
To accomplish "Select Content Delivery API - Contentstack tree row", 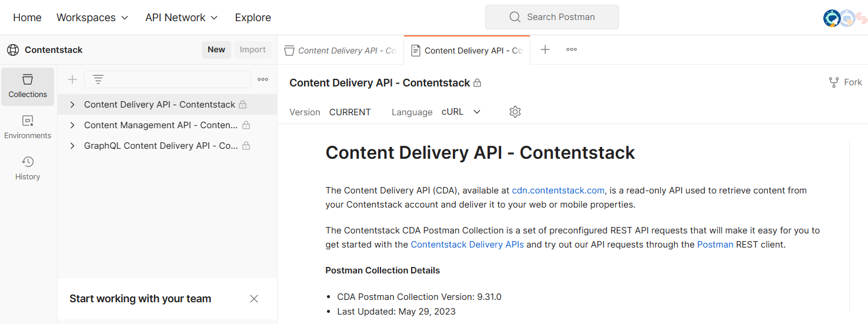I will click(x=167, y=105).
